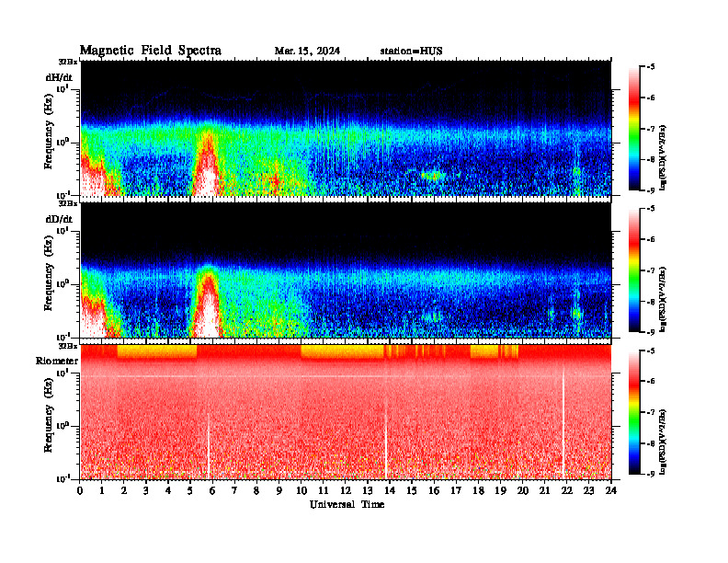Click the "Riometer" panel label
This screenshot has width=728, height=563.
coord(57,361)
